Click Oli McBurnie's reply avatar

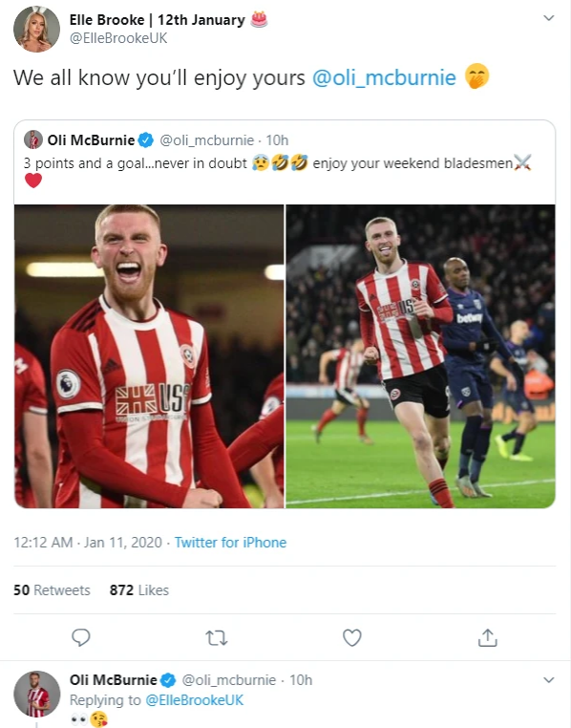36,695
